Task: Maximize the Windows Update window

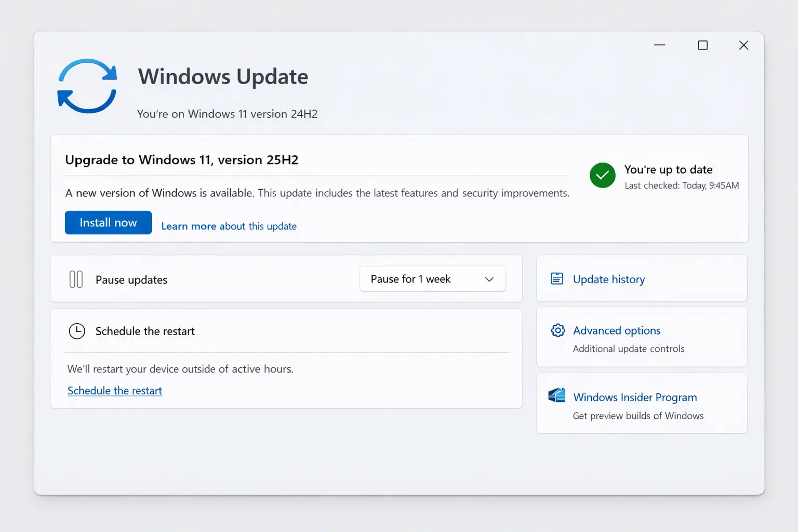Action: pyautogui.click(x=702, y=45)
